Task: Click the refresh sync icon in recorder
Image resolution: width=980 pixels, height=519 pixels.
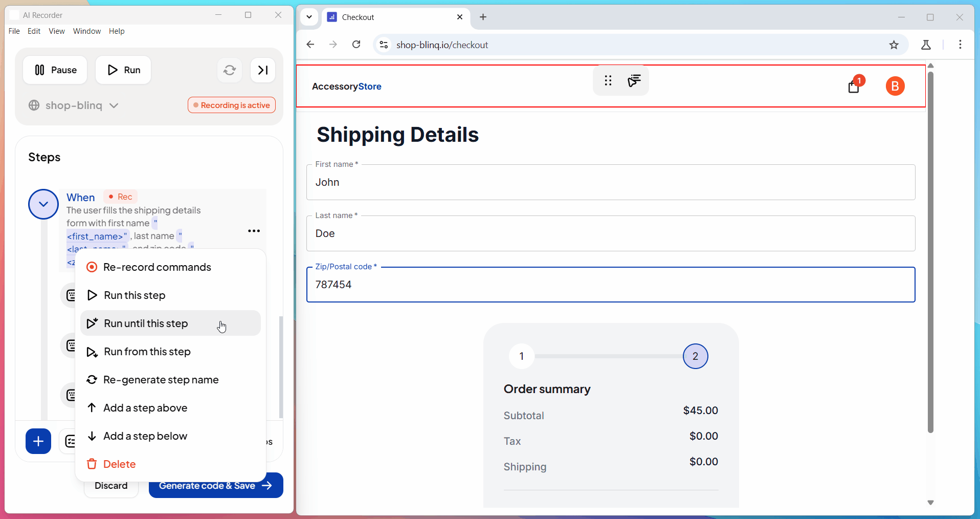Action: click(x=230, y=70)
